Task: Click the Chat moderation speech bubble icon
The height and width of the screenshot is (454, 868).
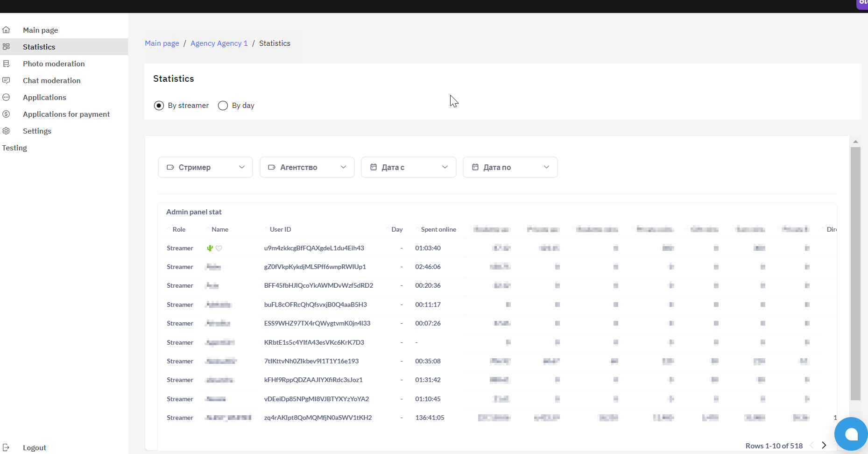Action: coord(6,80)
